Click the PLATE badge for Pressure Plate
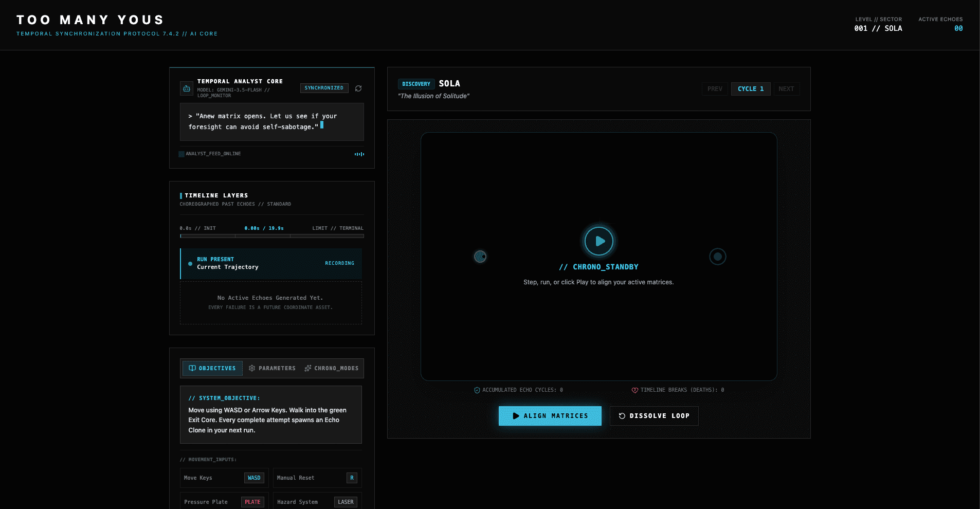980x509 pixels. pos(252,502)
